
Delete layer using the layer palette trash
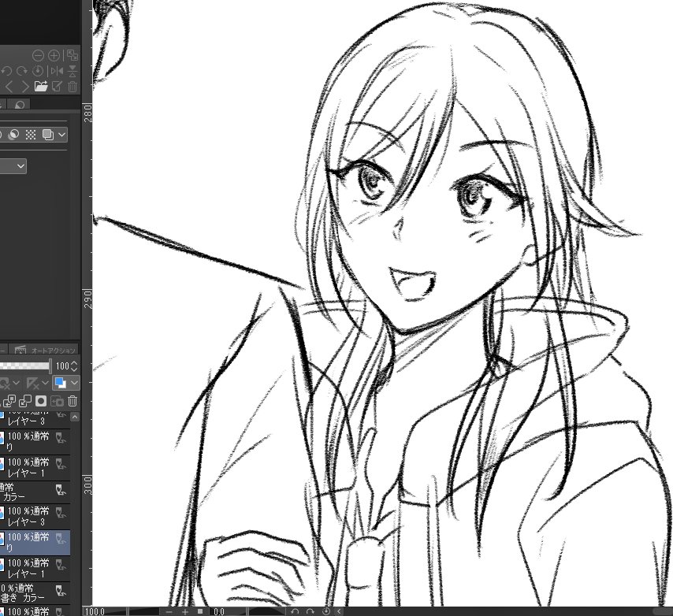tap(73, 401)
